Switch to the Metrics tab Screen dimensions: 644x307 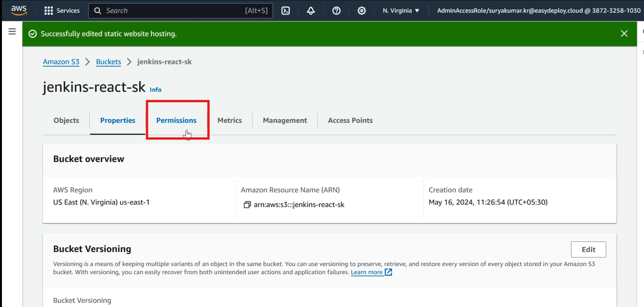coord(230,120)
